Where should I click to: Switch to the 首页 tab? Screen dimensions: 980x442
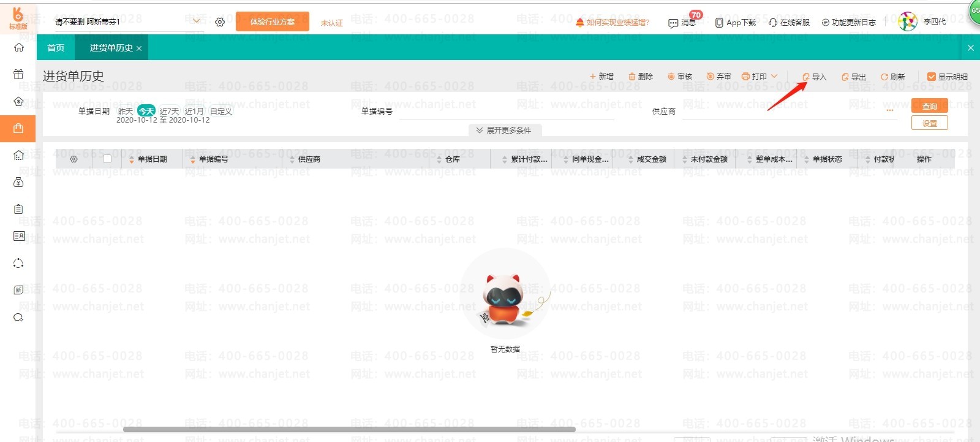point(56,48)
